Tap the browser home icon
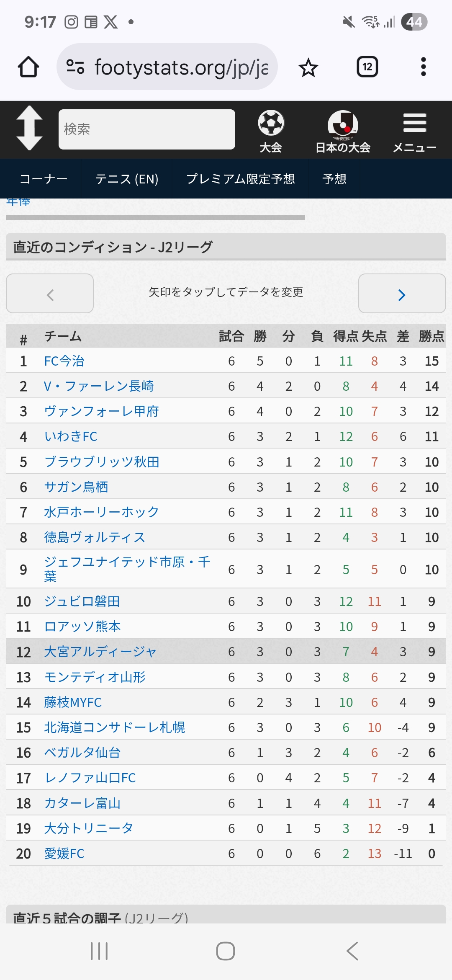Viewport: 452px width, 980px height. click(28, 67)
